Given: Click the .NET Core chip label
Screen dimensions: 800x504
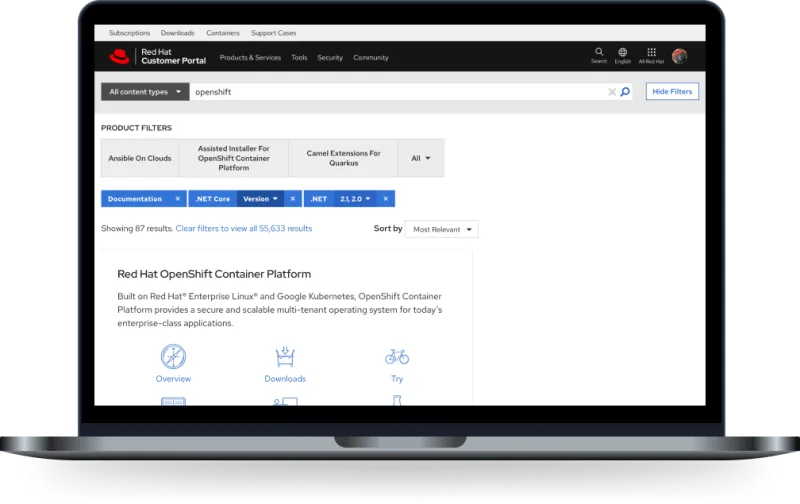Looking at the screenshot, I should point(213,199).
